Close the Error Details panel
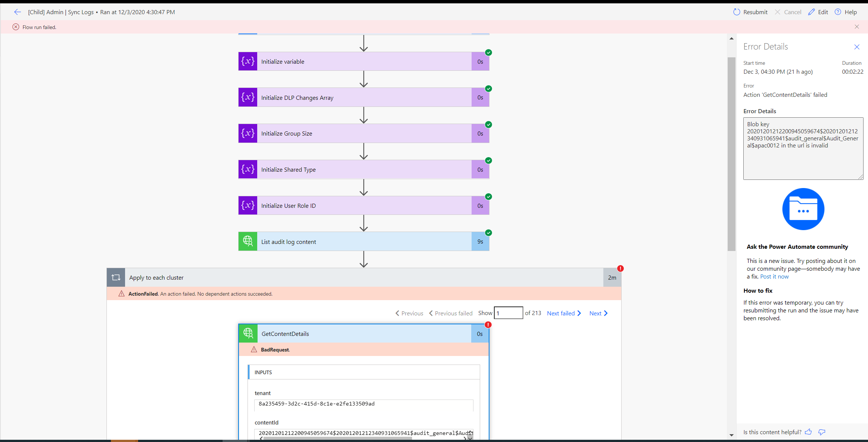This screenshot has width=868, height=442. pyautogui.click(x=857, y=47)
